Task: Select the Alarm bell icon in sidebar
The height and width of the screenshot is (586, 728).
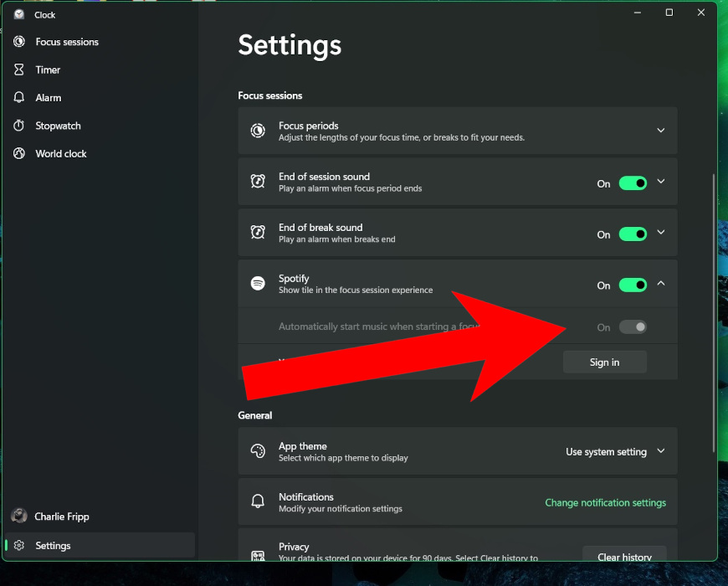Action: pyautogui.click(x=18, y=97)
